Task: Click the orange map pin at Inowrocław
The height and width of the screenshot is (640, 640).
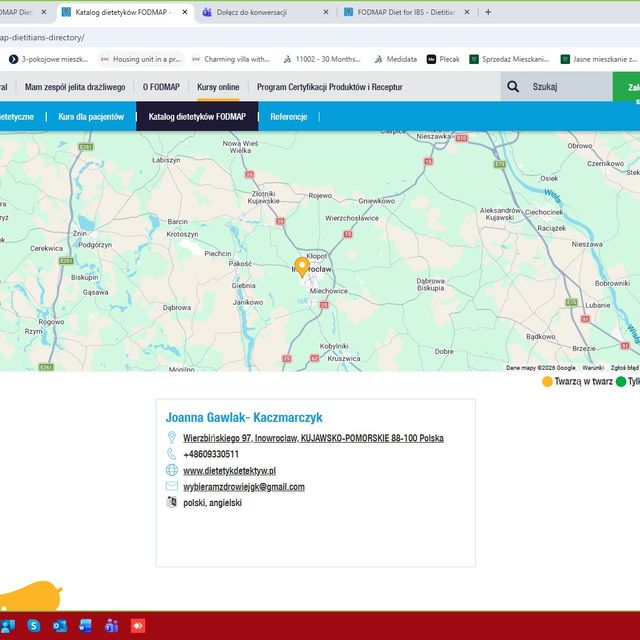Action: pos(302,266)
